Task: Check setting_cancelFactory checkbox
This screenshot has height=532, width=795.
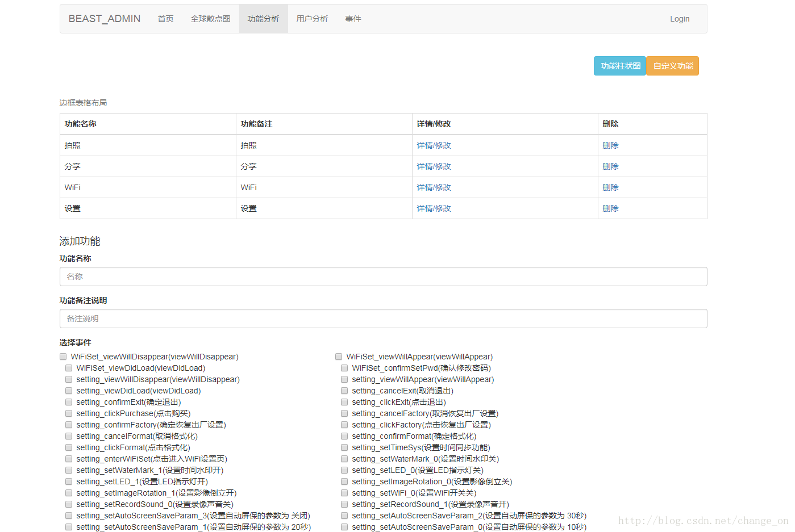Action: [x=344, y=413]
